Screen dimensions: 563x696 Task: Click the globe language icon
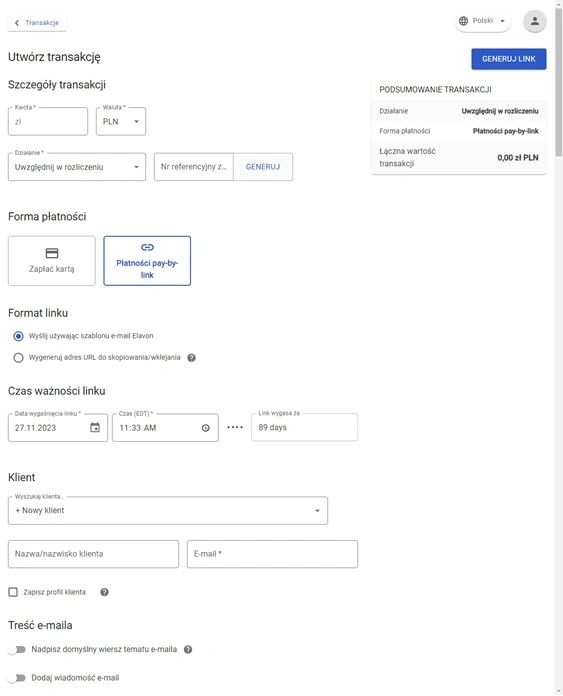pos(463,21)
